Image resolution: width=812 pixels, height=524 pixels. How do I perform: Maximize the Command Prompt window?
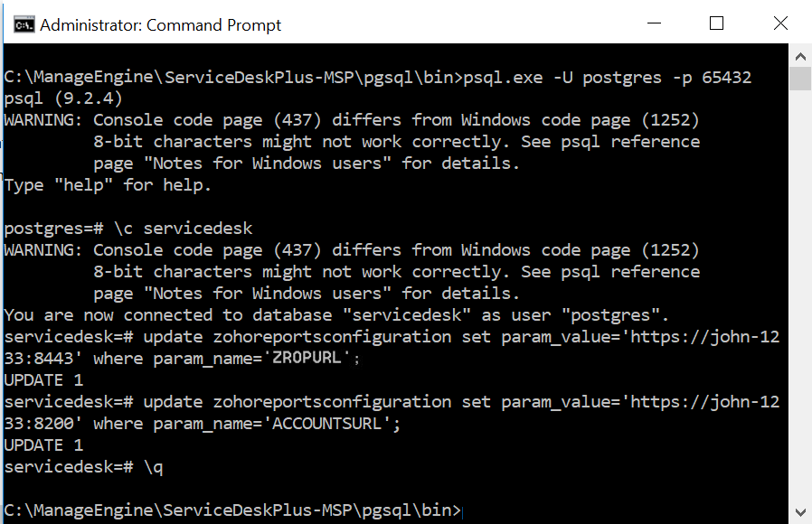tap(717, 24)
